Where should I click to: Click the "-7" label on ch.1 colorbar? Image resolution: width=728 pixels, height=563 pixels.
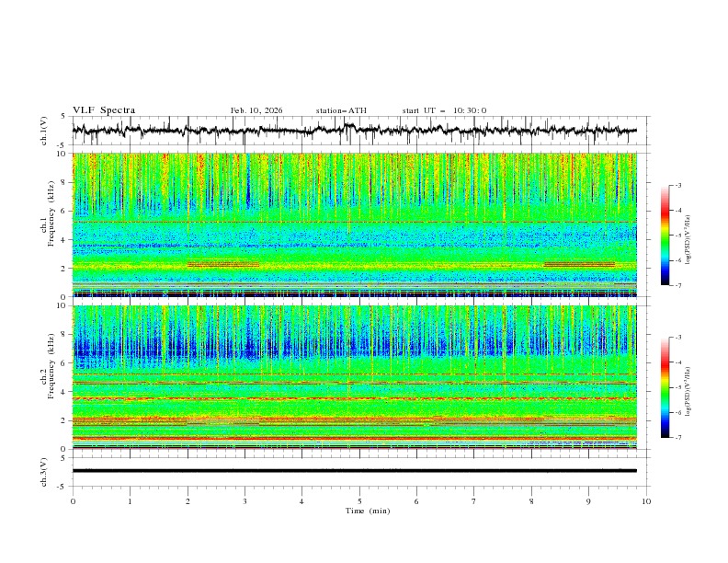[x=677, y=285]
